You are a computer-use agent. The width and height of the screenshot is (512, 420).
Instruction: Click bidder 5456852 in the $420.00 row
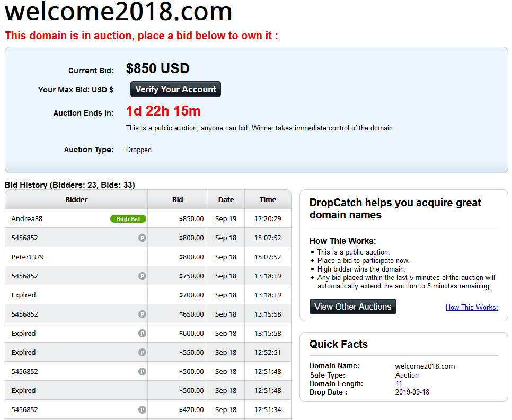click(24, 409)
